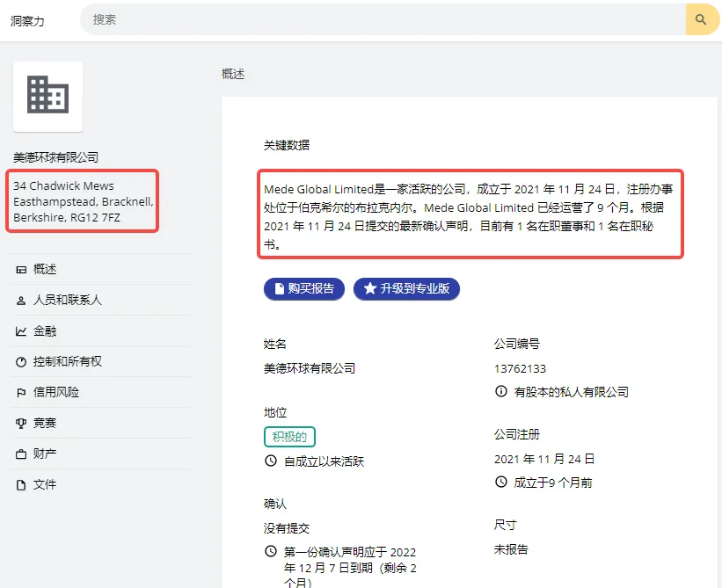Viewport: 722px width, 588px height.
Task: Click the 关键数据 heading
Action: click(287, 145)
